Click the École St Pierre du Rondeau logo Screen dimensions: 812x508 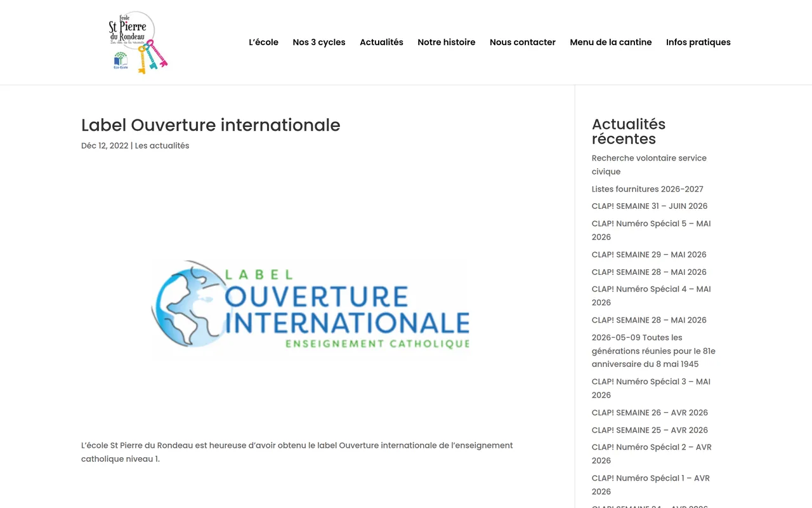[x=138, y=42]
